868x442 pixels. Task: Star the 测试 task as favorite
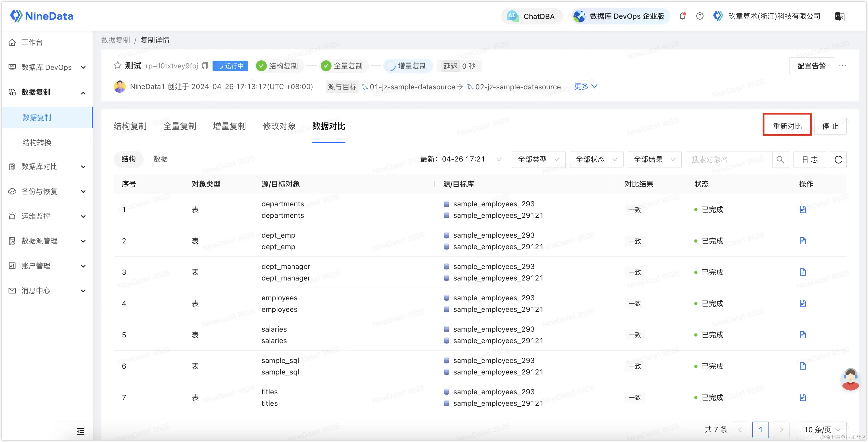[x=118, y=66]
